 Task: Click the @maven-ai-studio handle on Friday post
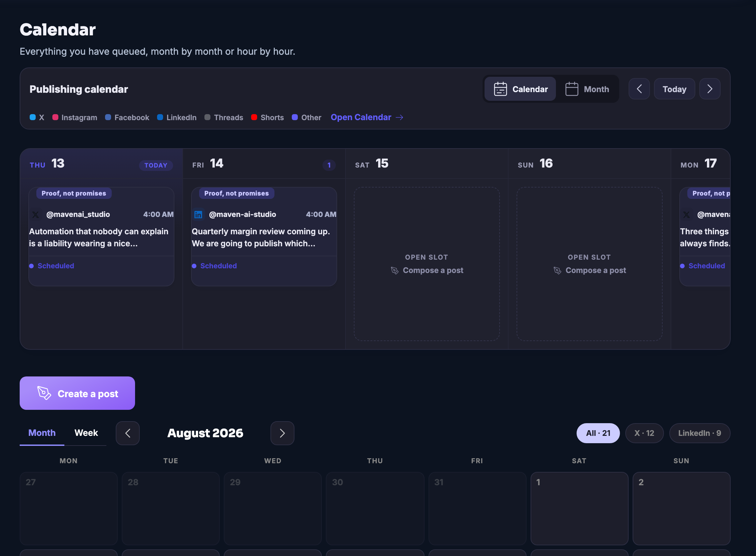(242, 214)
